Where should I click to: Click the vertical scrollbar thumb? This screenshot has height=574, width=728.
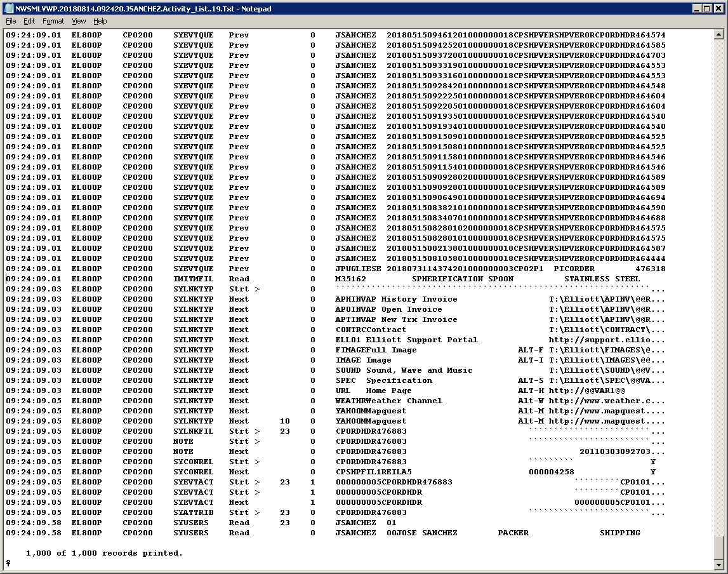click(x=718, y=548)
